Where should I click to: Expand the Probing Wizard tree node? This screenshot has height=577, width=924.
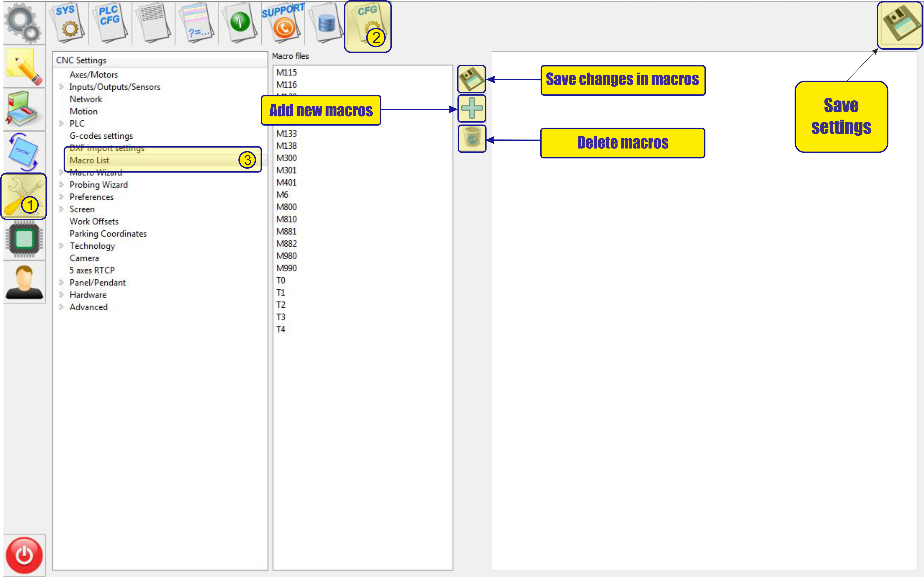pyautogui.click(x=61, y=185)
